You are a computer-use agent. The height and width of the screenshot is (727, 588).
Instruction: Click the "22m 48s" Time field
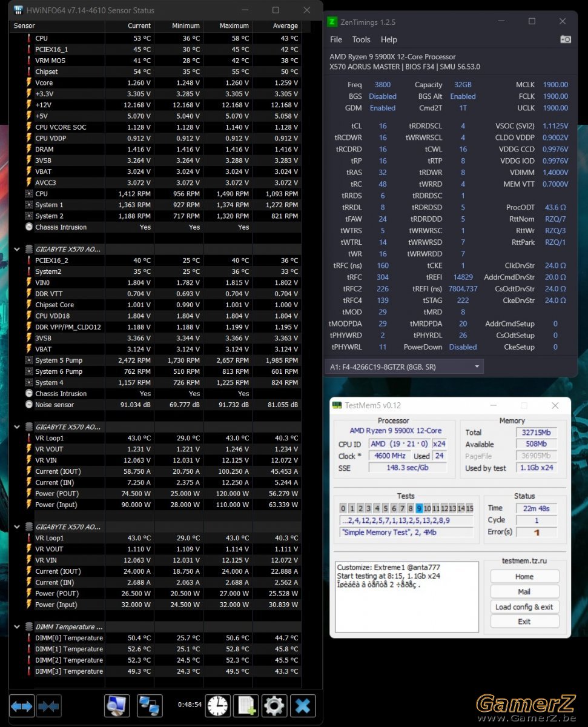pyautogui.click(x=535, y=508)
